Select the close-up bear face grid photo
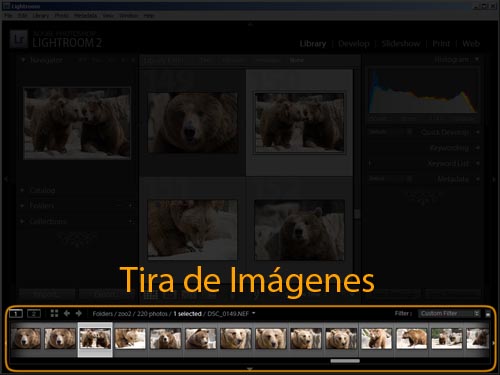 (193, 123)
